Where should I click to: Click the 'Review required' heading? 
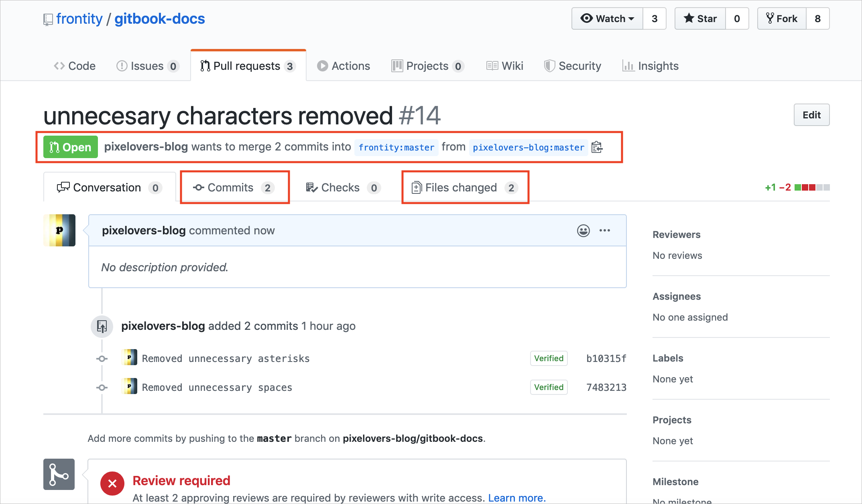coord(181,480)
